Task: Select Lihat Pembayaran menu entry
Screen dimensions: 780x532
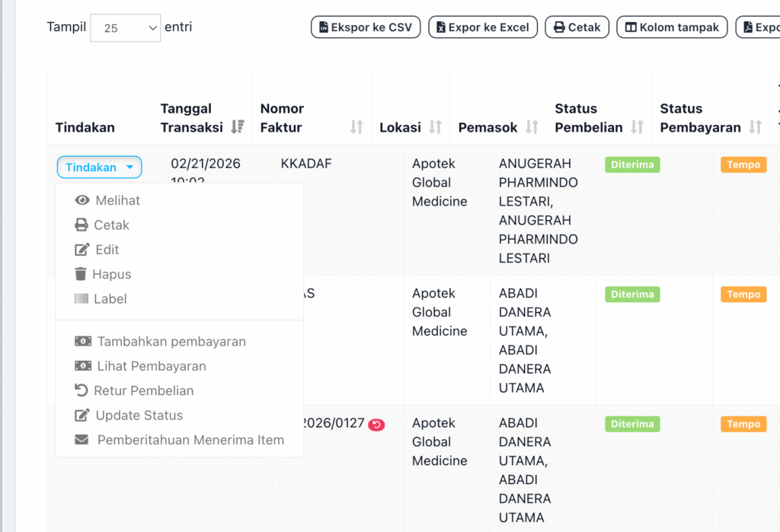Action: (151, 366)
